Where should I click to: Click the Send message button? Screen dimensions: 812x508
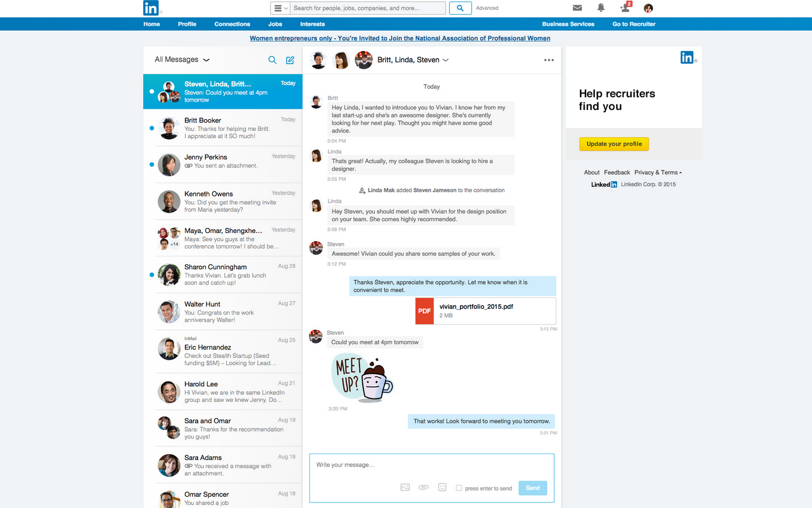click(x=533, y=488)
